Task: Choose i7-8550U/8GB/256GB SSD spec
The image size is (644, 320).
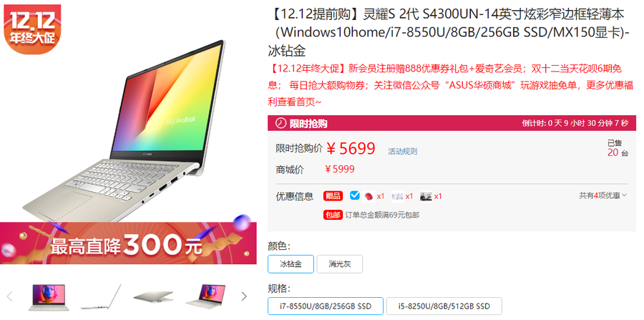Action: (x=326, y=306)
